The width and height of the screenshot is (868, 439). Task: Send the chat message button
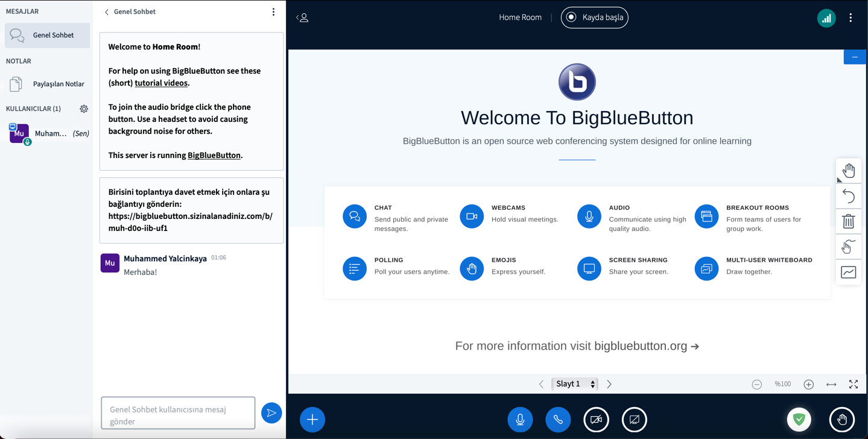click(271, 413)
